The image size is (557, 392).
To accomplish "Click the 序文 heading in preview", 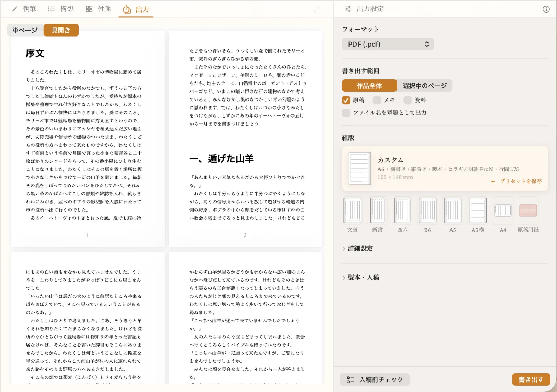I will pos(35,54).
